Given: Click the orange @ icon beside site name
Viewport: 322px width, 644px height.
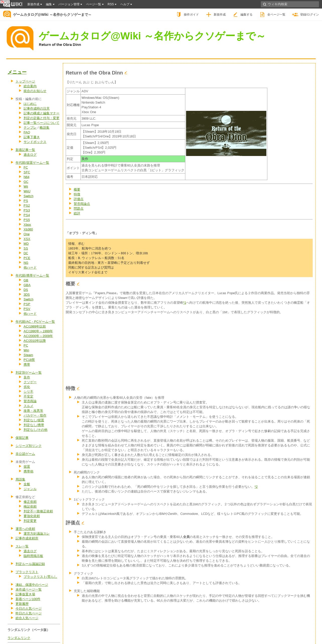Looking at the screenshot, I should pos(7,14).
